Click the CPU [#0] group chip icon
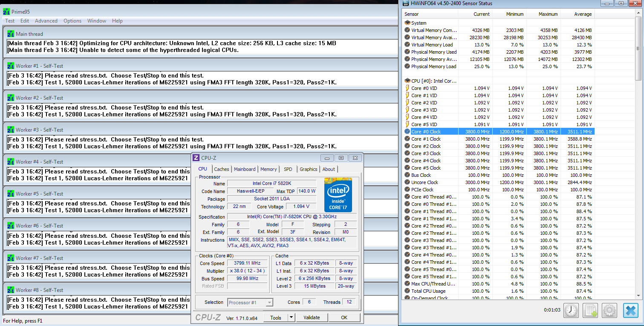This screenshot has width=644, height=326. (407, 81)
